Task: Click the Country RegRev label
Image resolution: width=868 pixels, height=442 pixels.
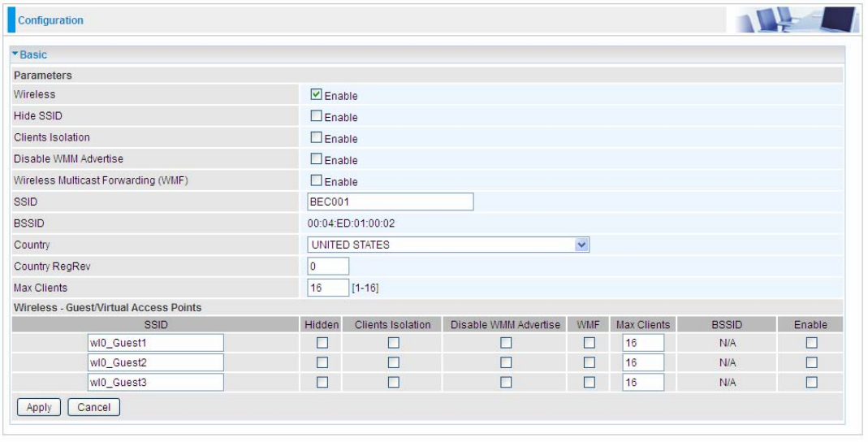Action: [52, 266]
